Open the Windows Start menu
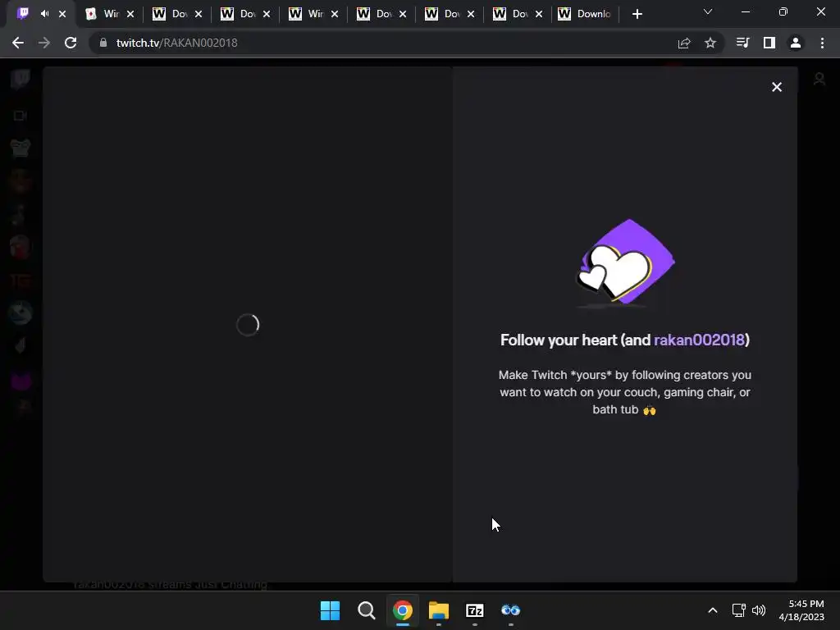This screenshot has width=840, height=630. click(330, 610)
